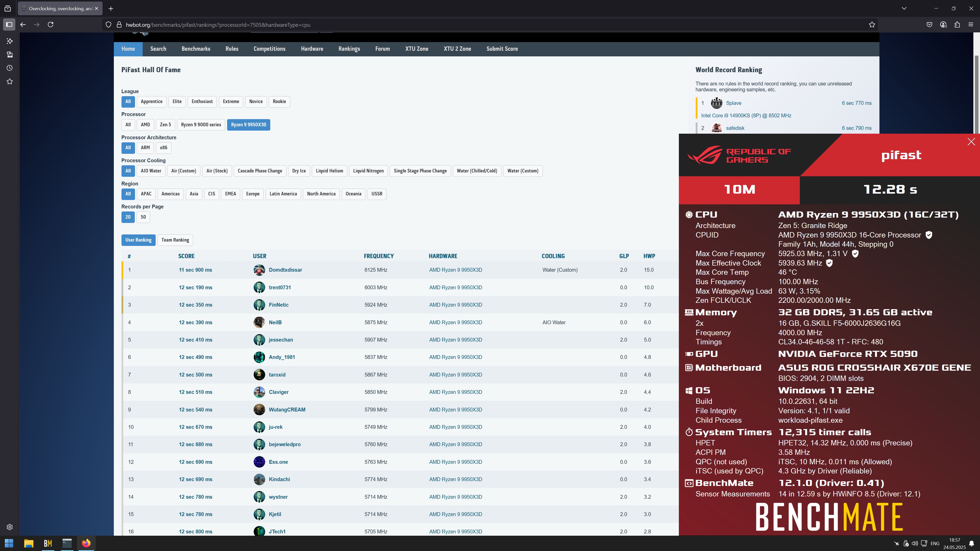Open sidebar settings gear
The width and height of the screenshot is (980, 551).
(10, 527)
